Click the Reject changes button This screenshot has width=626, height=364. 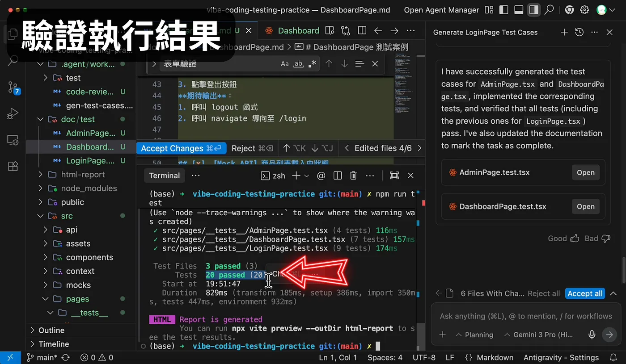click(x=252, y=148)
